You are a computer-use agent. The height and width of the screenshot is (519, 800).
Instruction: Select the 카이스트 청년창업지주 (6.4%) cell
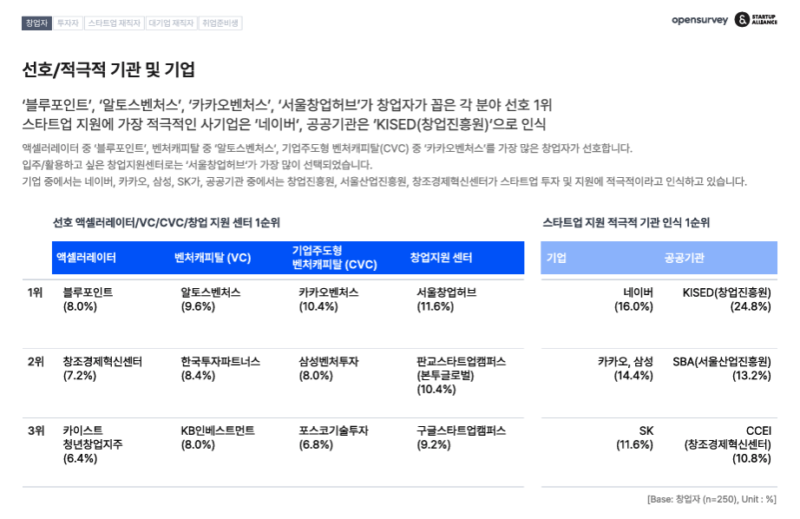coord(92,444)
